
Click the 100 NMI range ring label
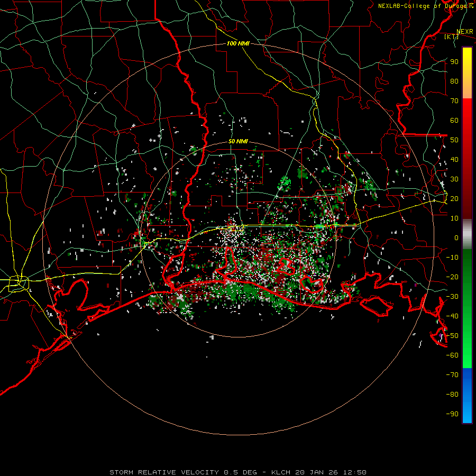[x=238, y=43]
